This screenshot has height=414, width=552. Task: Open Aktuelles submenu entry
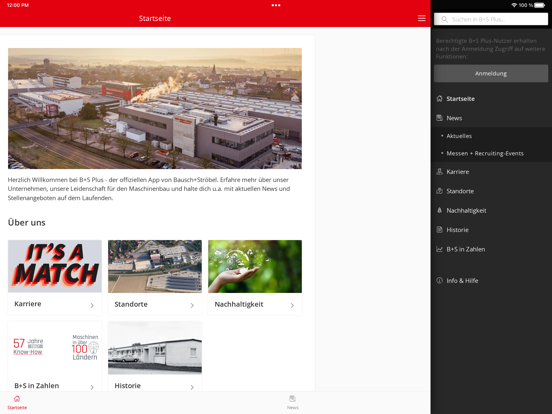pos(459,136)
